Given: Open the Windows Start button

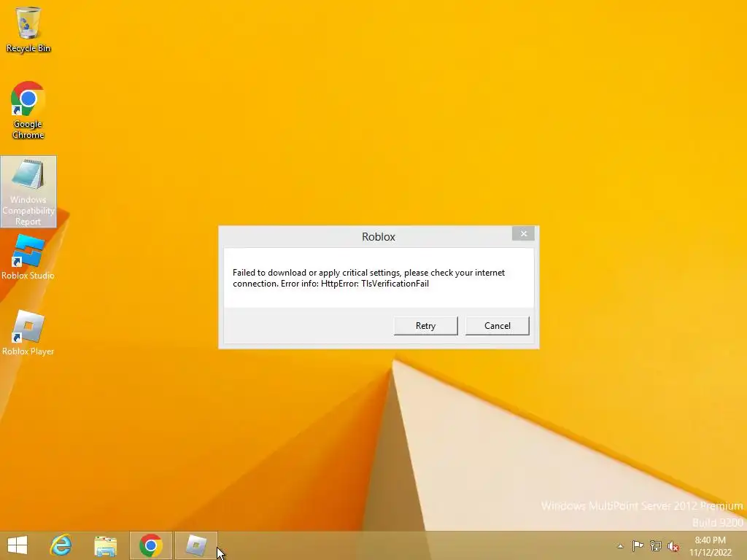Looking at the screenshot, I should click(x=18, y=545).
